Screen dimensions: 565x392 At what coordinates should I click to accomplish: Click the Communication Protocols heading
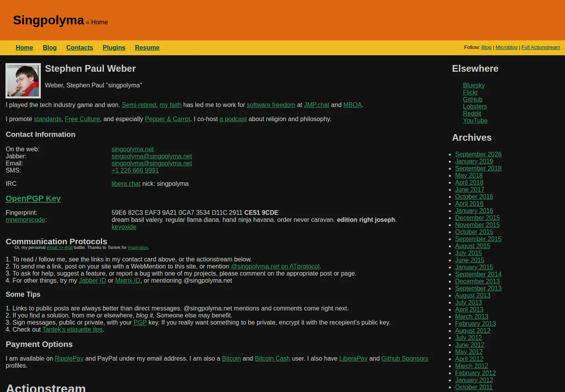click(x=56, y=241)
